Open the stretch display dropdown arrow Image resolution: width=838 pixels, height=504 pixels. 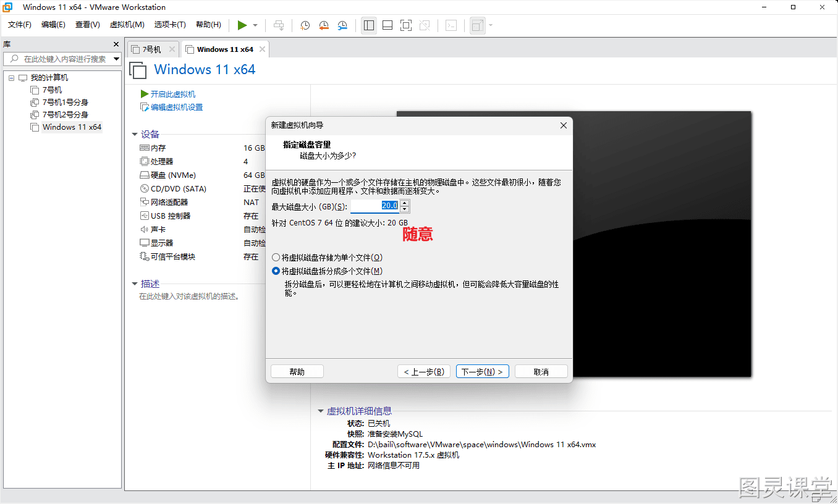coord(491,25)
